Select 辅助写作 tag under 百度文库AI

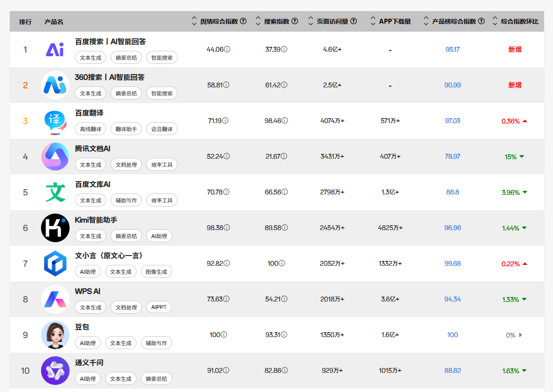pos(126,200)
